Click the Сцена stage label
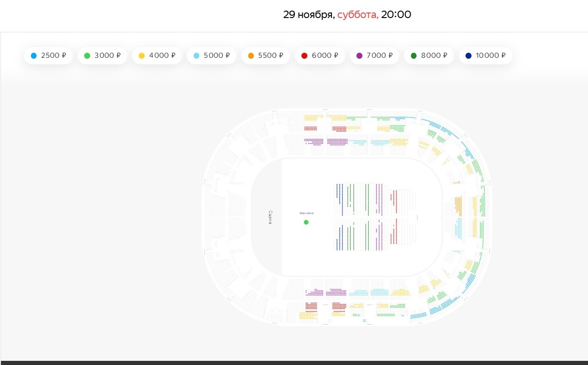The height and width of the screenshot is (365, 588). tap(270, 217)
